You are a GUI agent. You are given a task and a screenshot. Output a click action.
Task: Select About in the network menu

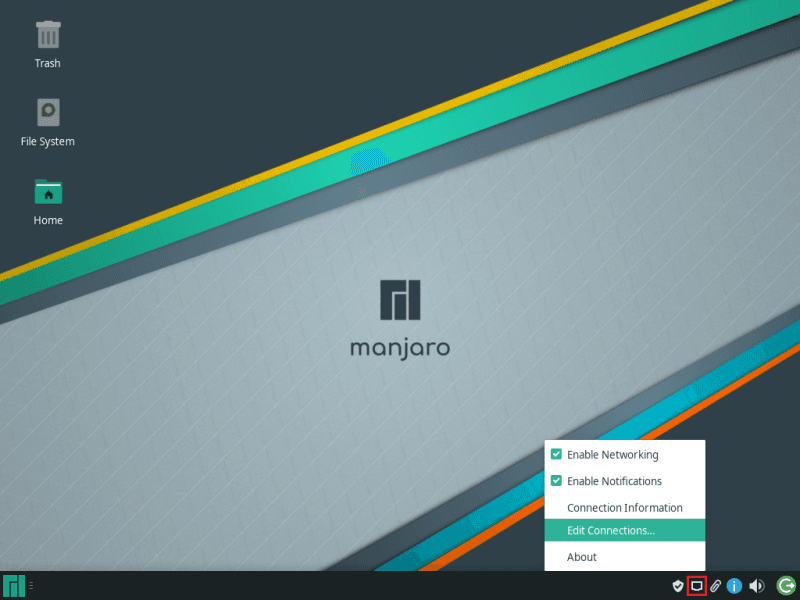coord(581,557)
